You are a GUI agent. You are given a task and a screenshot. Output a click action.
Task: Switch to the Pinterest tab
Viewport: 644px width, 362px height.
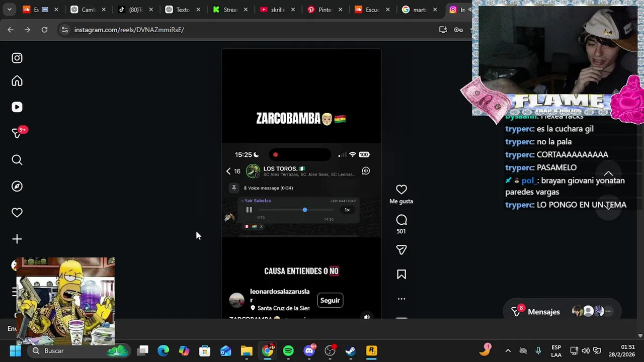point(326,10)
